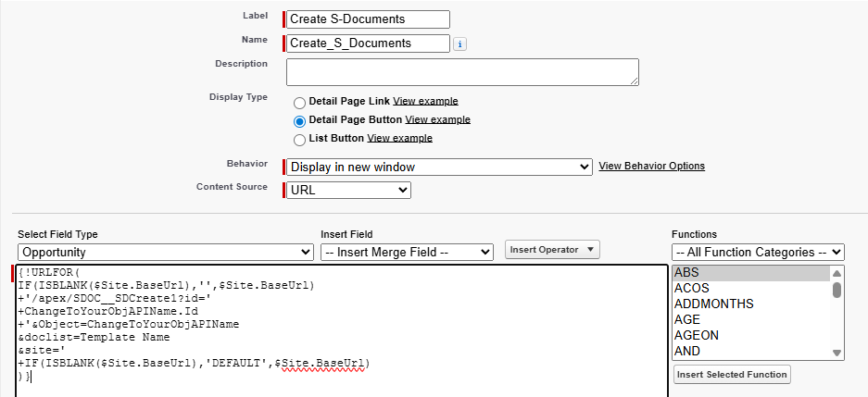Open the Insert Operator menu
Screen dimensions: 868x397
[x=552, y=249]
